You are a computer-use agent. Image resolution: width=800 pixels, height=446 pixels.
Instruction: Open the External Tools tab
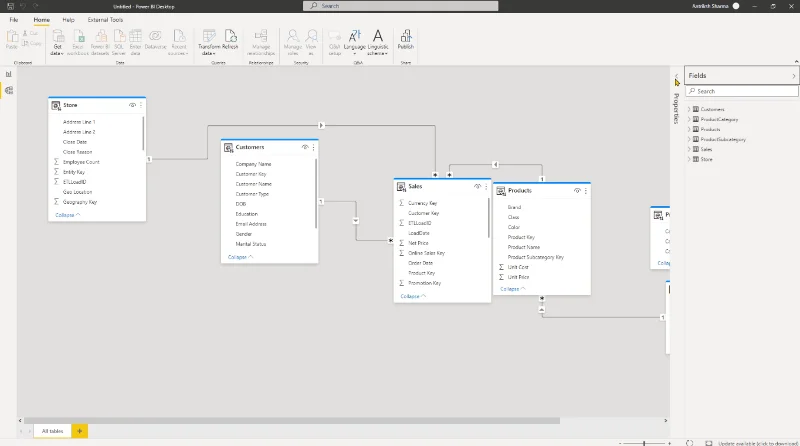(105, 20)
